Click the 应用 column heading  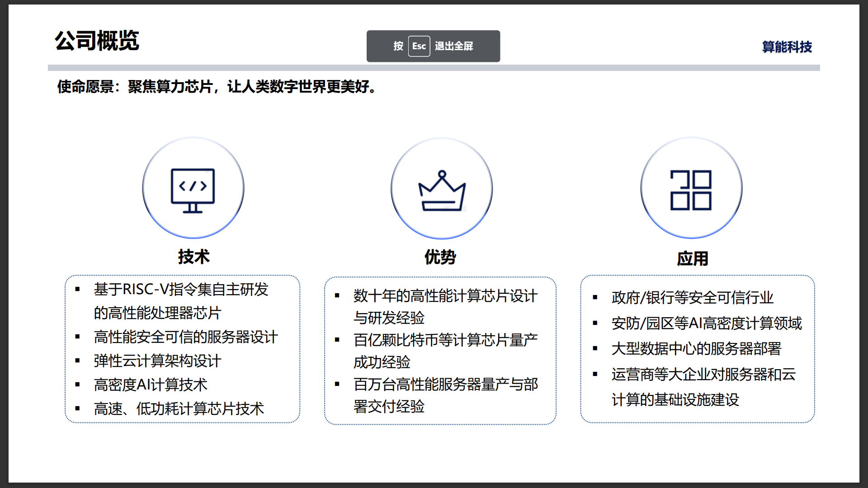point(692,259)
